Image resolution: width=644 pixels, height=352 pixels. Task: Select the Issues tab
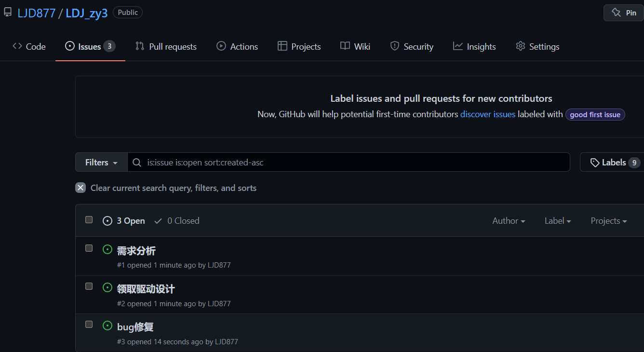(90, 47)
